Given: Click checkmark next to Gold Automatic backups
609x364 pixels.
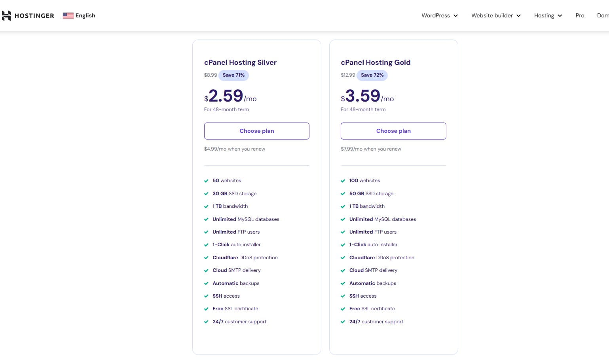Looking at the screenshot, I should tap(343, 283).
